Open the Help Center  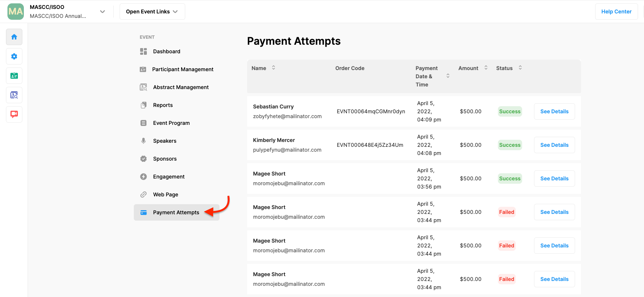click(x=616, y=12)
